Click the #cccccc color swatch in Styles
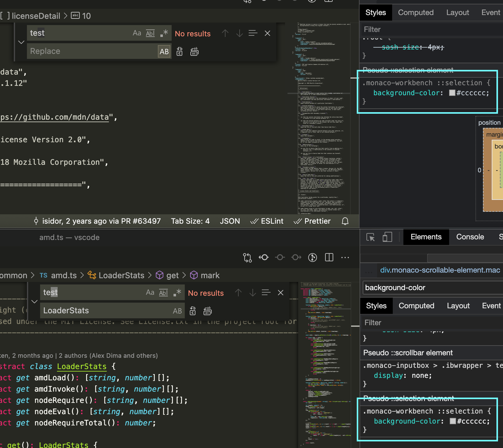This screenshot has height=448, width=503. (x=452, y=93)
